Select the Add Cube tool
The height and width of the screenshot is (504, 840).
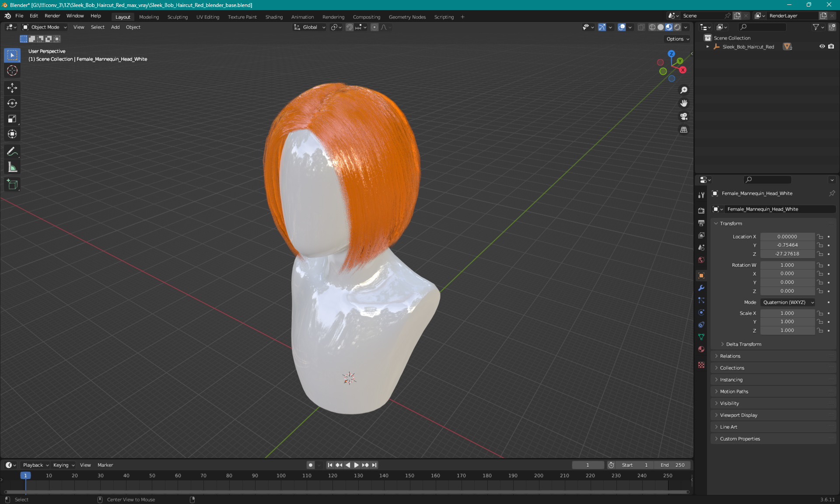(12, 184)
